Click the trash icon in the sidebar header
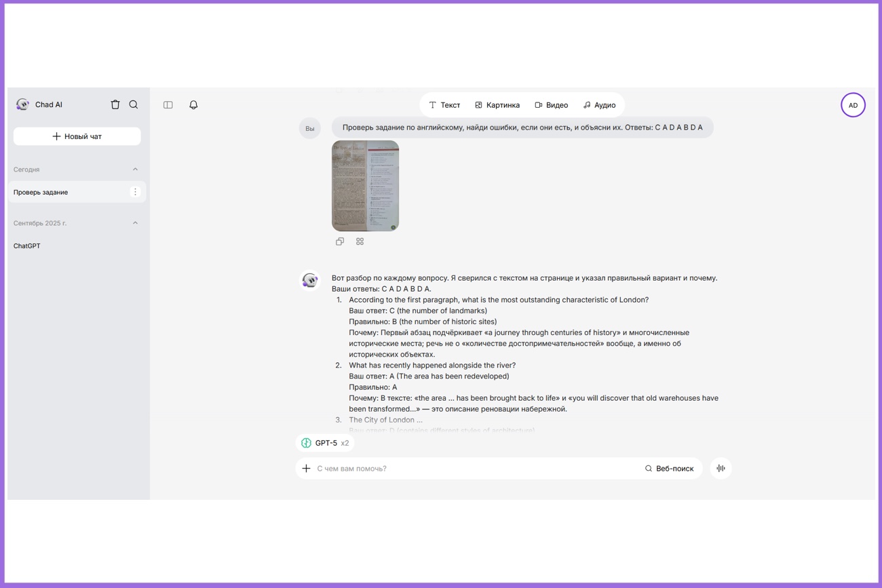882x588 pixels. (115, 104)
